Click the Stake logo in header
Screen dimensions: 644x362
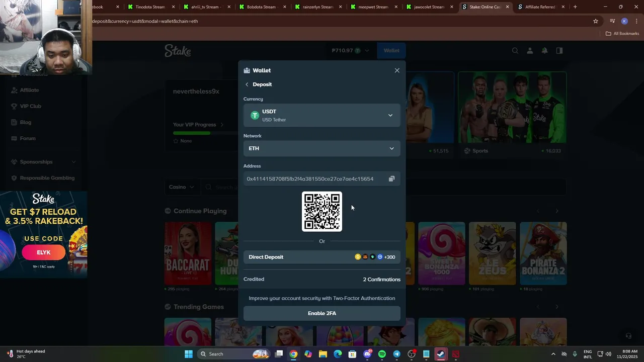pos(178,50)
